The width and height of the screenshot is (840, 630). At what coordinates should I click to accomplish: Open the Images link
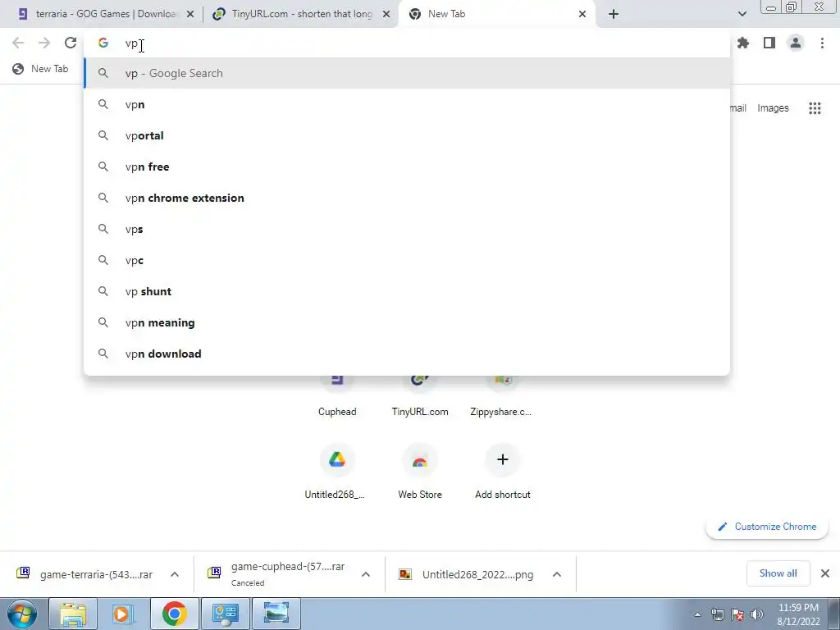point(773,108)
